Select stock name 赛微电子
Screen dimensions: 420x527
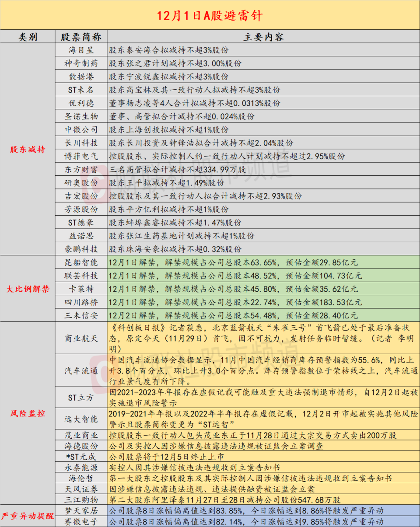point(81,521)
